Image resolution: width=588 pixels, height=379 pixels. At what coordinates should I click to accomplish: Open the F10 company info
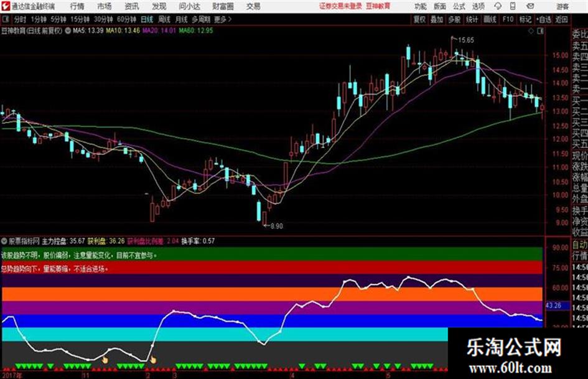[x=508, y=19]
